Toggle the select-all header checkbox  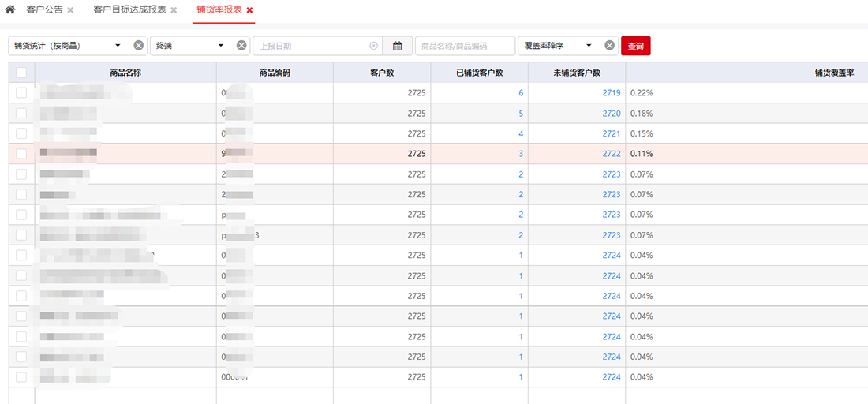21,73
